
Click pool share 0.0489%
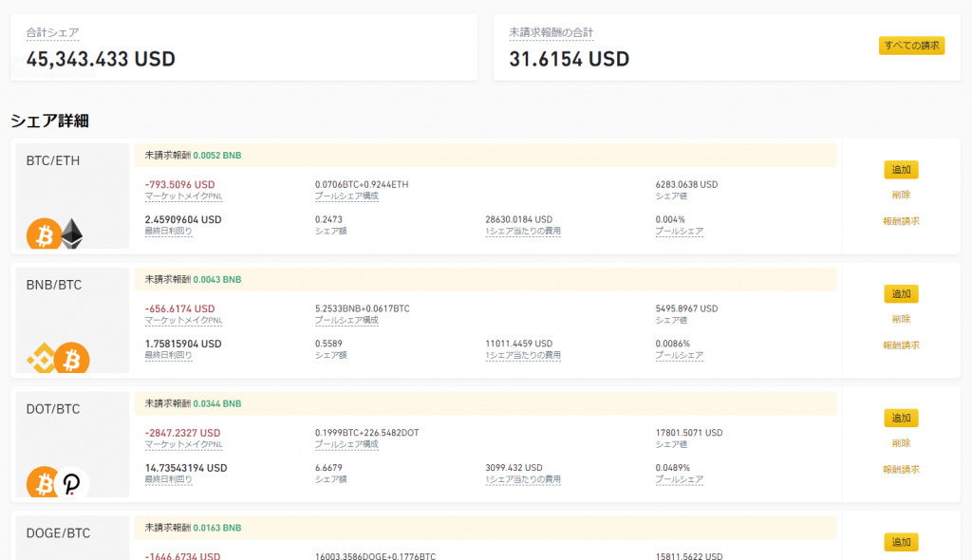673,468
